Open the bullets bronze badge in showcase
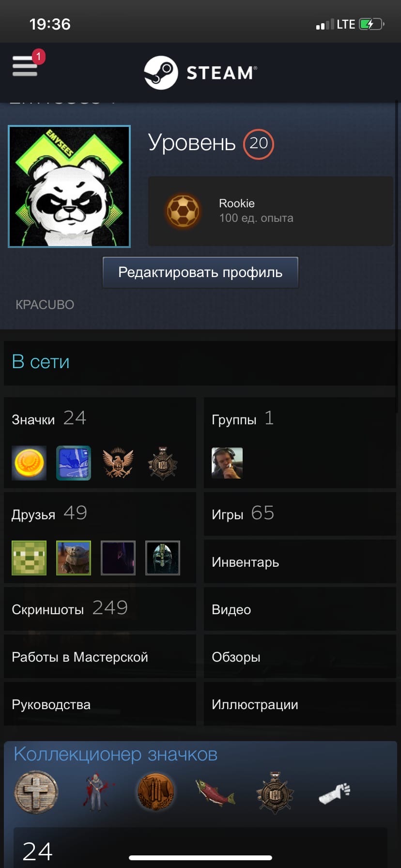Viewport: 401px width, 868px height. [x=155, y=792]
